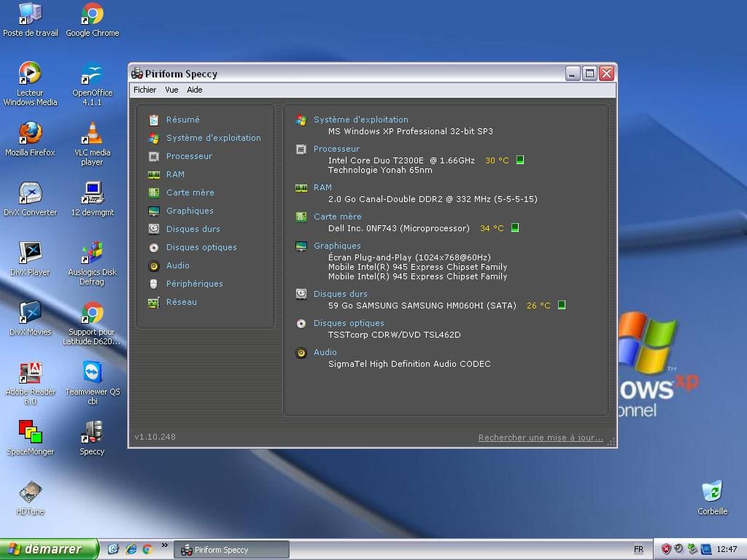The height and width of the screenshot is (560, 747).
Task: Click the Système d'exploitation heading in summary
Action: click(x=360, y=120)
